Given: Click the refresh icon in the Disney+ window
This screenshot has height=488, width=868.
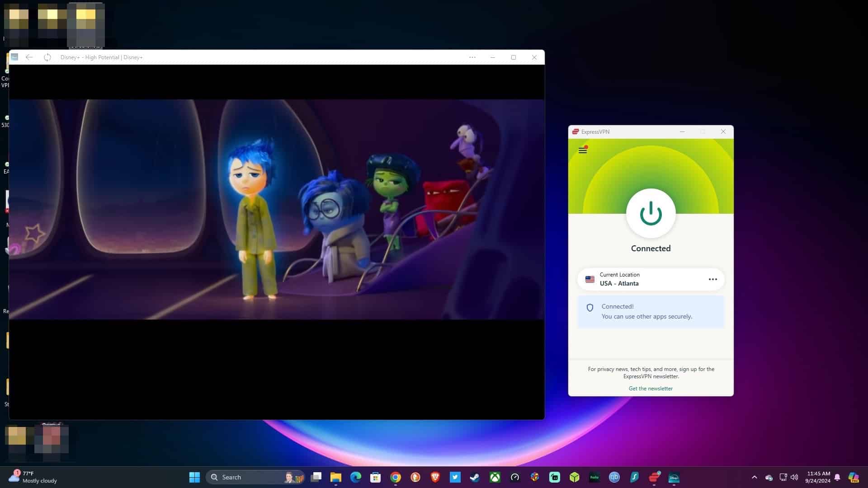Looking at the screenshot, I should tap(47, 57).
